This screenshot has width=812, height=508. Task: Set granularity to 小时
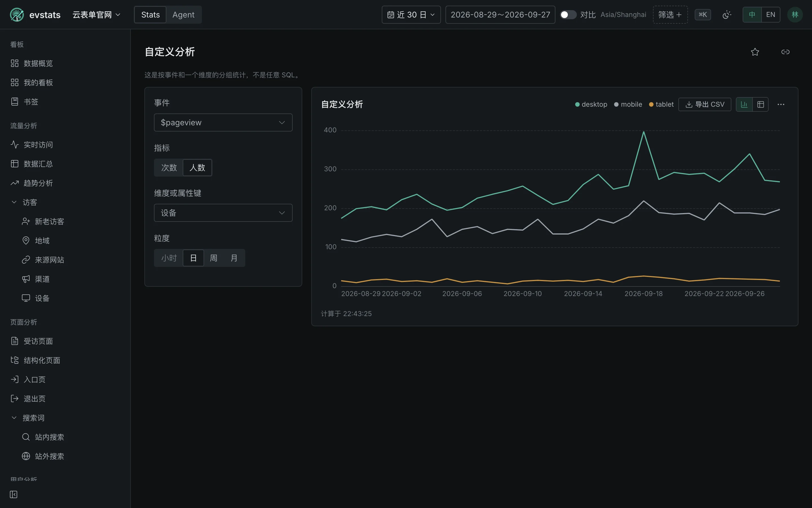[169, 258]
